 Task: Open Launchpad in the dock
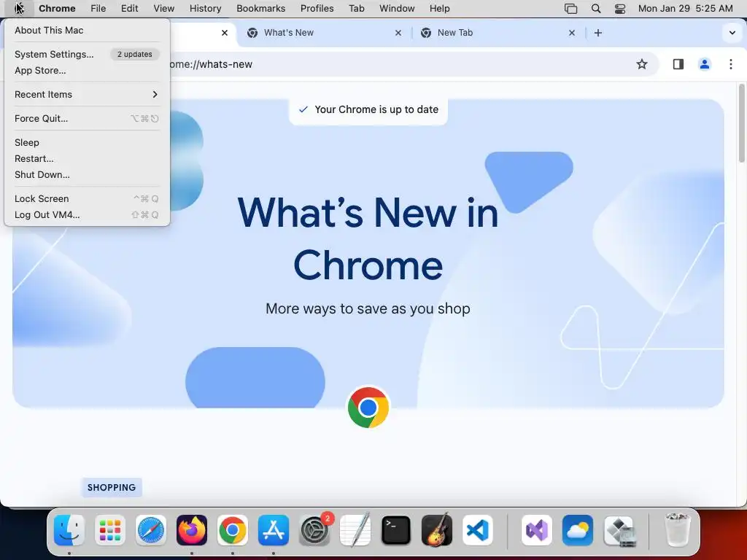110,530
